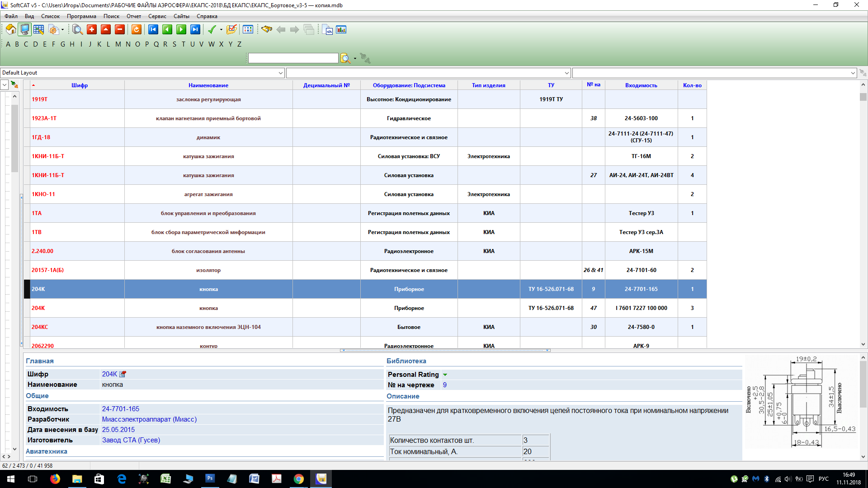Image resolution: width=868 pixels, height=488 pixels.
Task: Select the 204КС row
Action: (x=365, y=327)
